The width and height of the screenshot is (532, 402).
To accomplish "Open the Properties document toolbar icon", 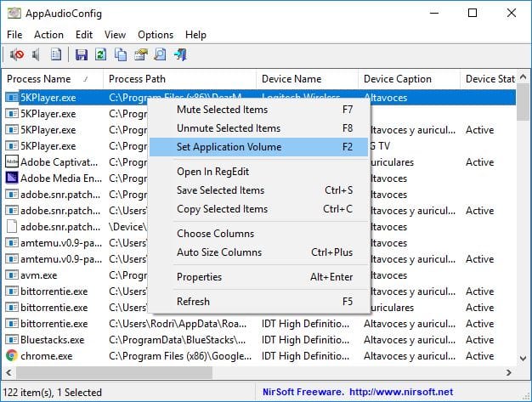I will [x=56, y=54].
